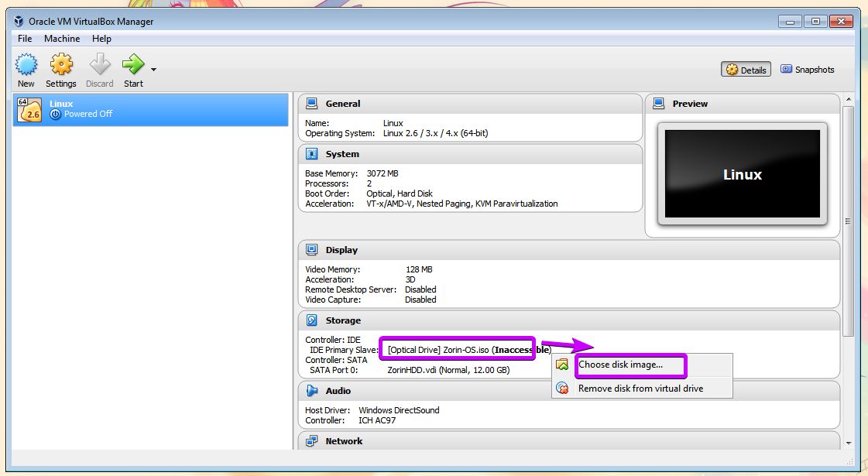Open the Network section header link
This screenshot has width=868, height=476.
344,441
